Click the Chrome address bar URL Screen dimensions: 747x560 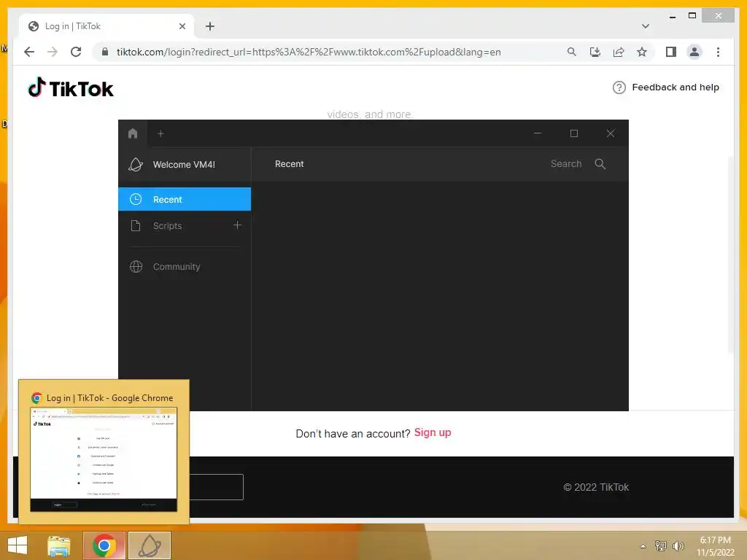coord(309,52)
